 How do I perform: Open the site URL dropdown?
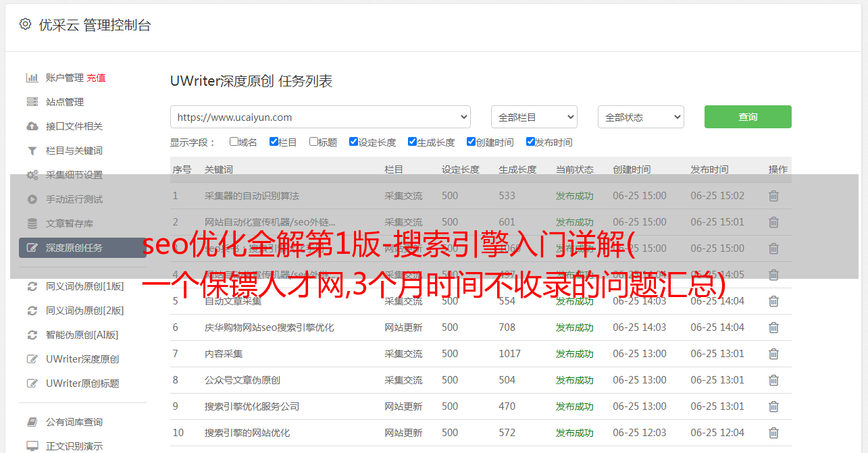[x=320, y=117]
